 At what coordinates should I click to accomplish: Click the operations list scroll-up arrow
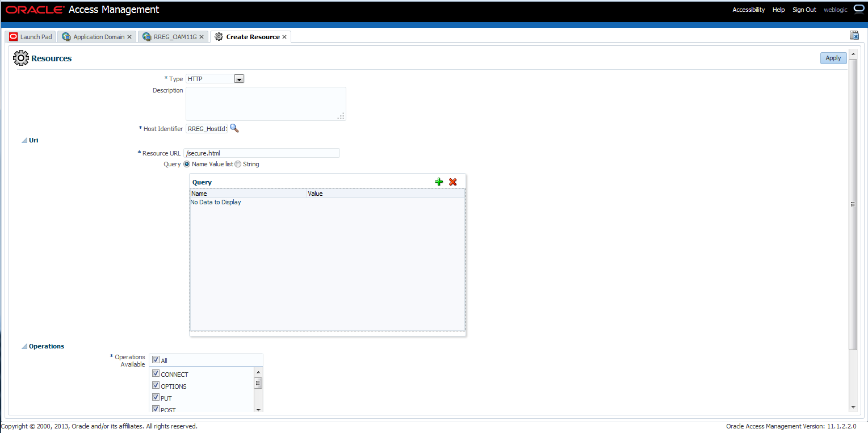click(258, 372)
